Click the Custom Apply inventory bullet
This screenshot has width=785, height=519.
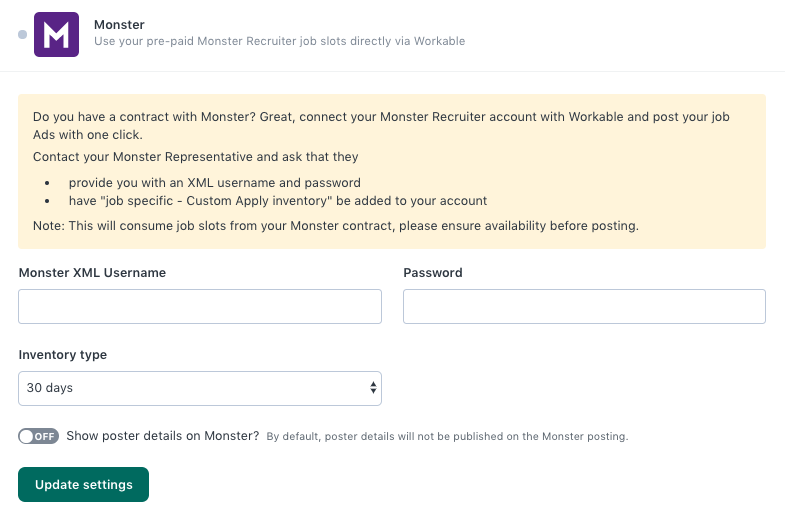278,201
